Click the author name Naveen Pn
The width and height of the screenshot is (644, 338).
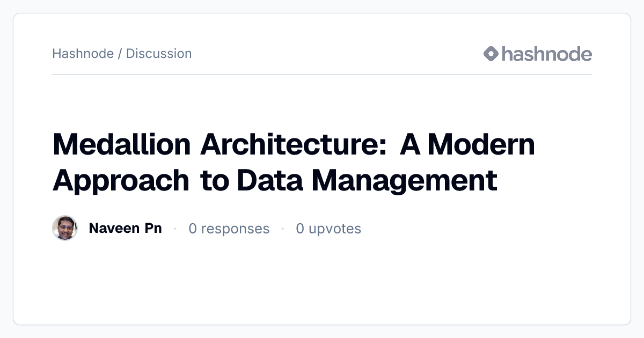(125, 229)
